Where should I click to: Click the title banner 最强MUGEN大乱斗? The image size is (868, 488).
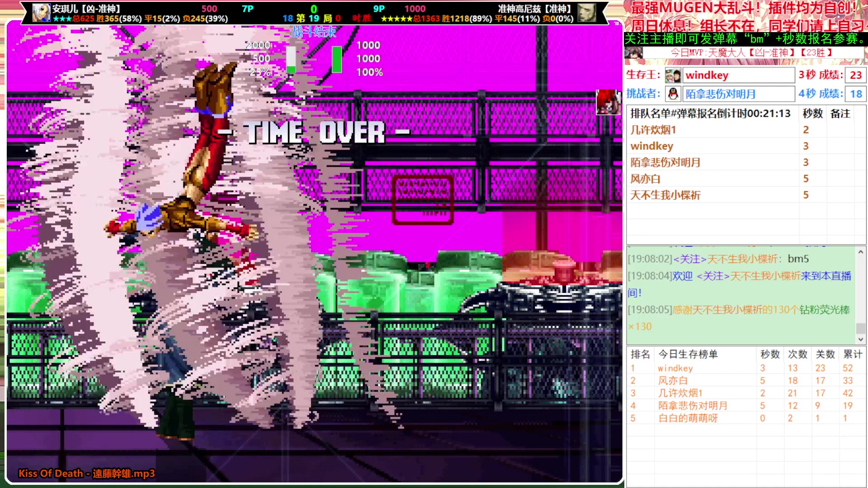tap(744, 8)
